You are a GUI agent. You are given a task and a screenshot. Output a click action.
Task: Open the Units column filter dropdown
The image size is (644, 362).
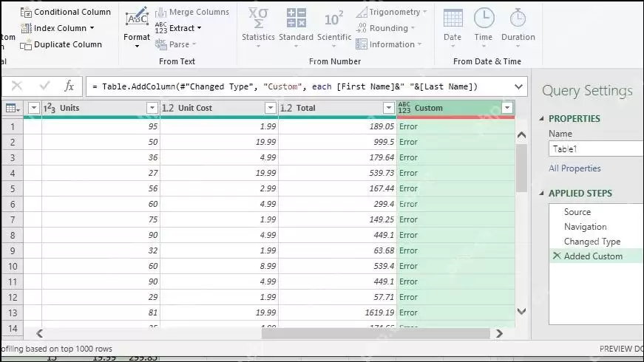[152, 108]
